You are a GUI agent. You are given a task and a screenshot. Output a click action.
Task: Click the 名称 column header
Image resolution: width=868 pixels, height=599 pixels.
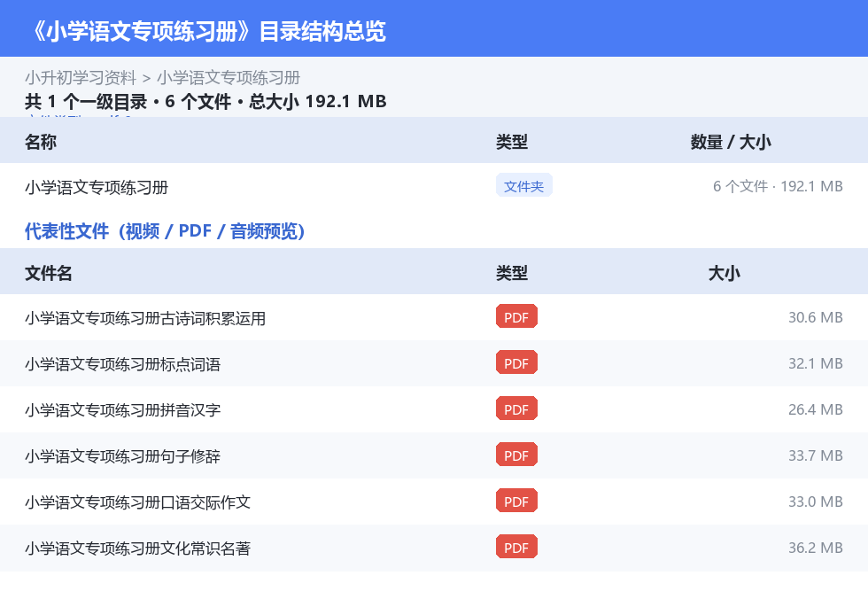[41, 142]
